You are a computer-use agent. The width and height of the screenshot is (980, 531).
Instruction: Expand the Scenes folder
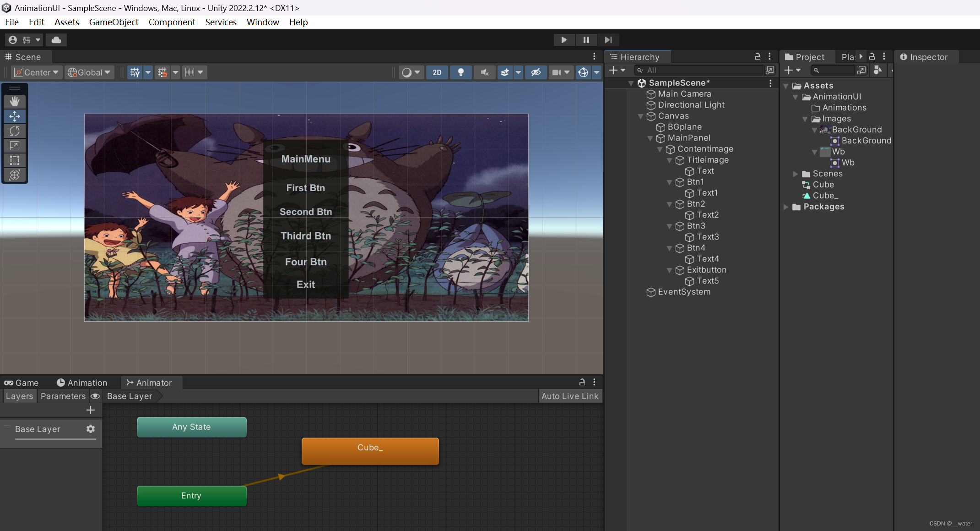(x=796, y=174)
